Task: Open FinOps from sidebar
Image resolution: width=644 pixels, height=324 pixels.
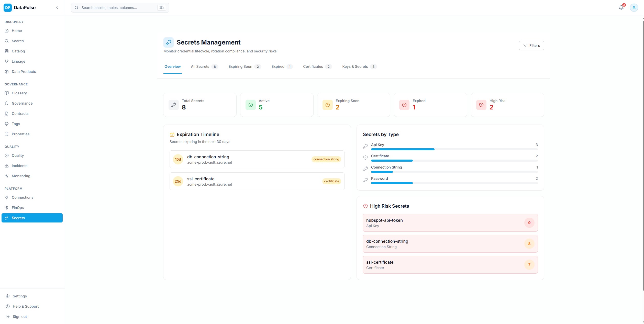Action: (x=18, y=208)
